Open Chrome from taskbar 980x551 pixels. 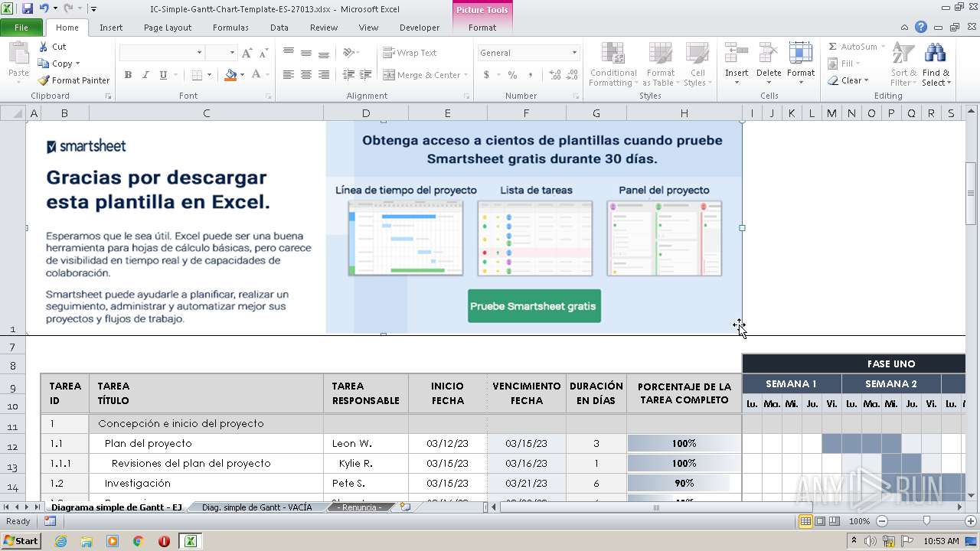pos(138,541)
